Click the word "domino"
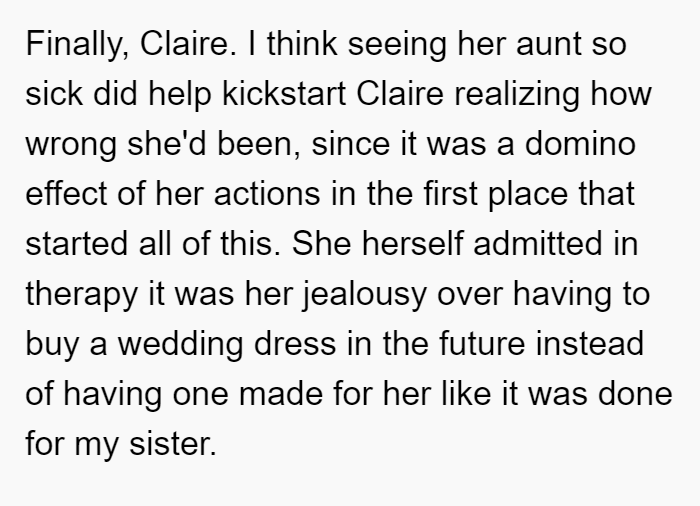The height and width of the screenshot is (506, 700). tap(580, 144)
